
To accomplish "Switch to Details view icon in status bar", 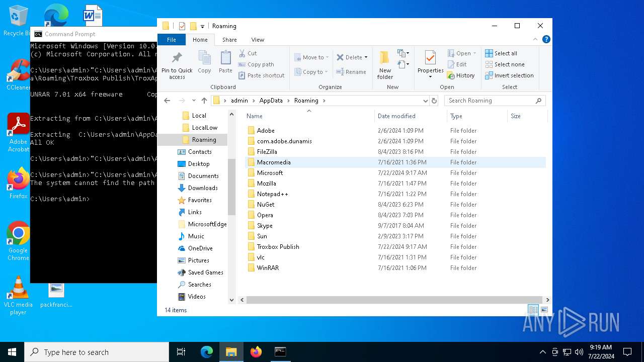I will click(x=533, y=310).
